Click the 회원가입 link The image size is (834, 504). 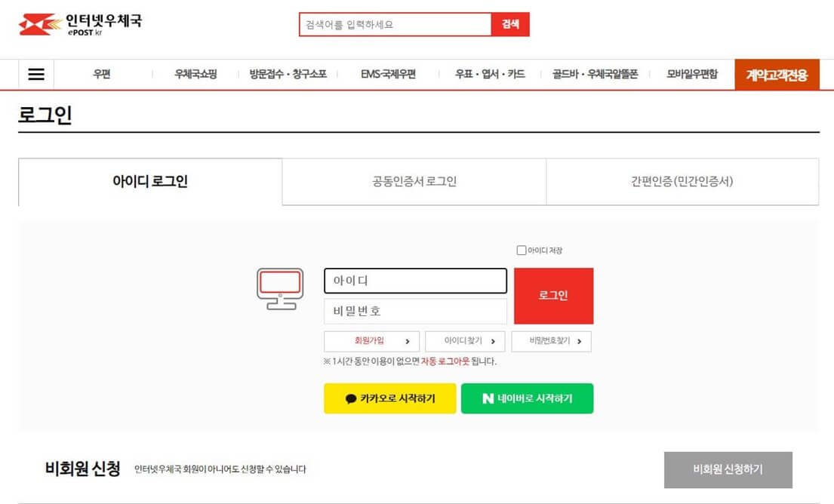pyautogui.click(x=372, y=341)
